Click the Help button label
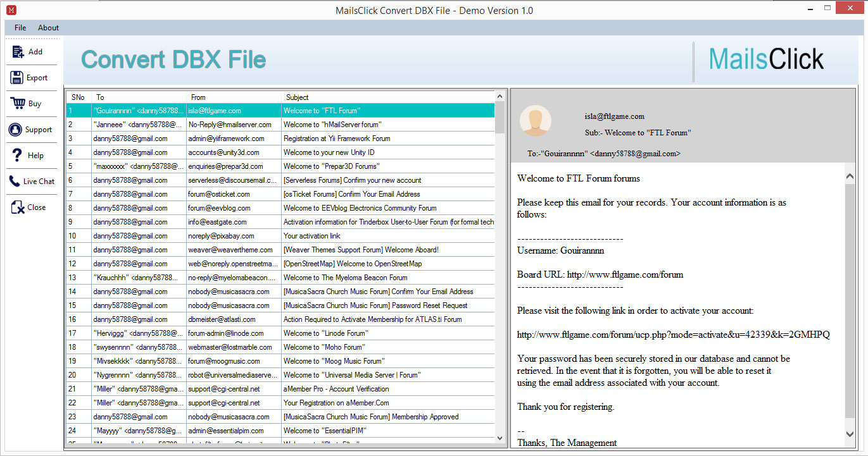Image resolution: width=868 pixels, height=456 pixels. click(x=35, y=156)
